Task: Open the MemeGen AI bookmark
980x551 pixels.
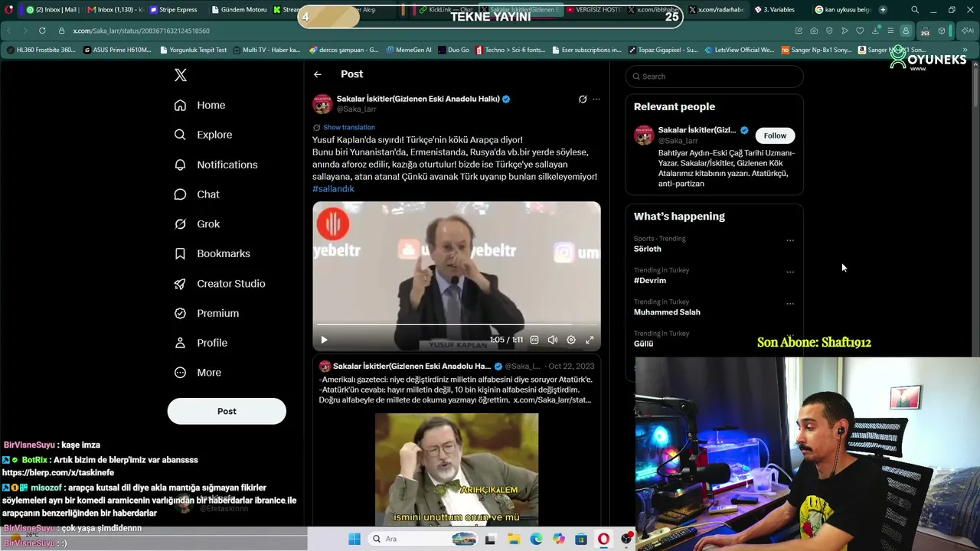Action: tap(409, 51)
